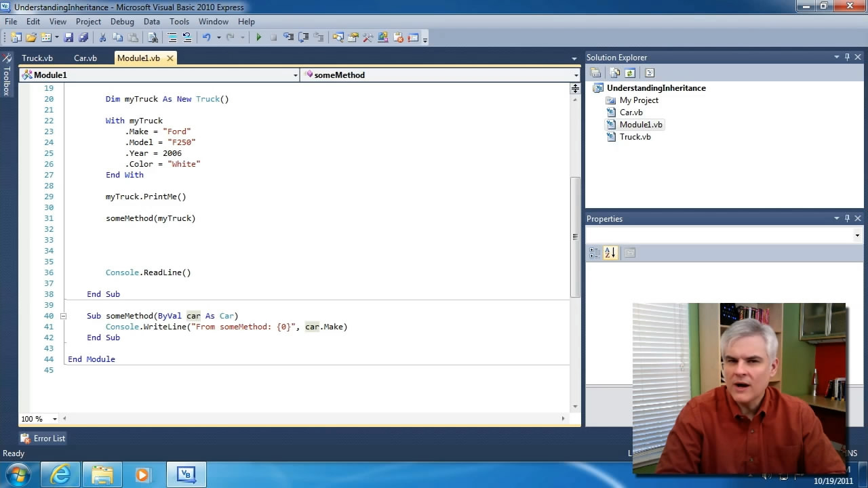Switch to the Truck.vb editor tab
Viewport: 868px width, 488px height.
click(x=37, y=58)
